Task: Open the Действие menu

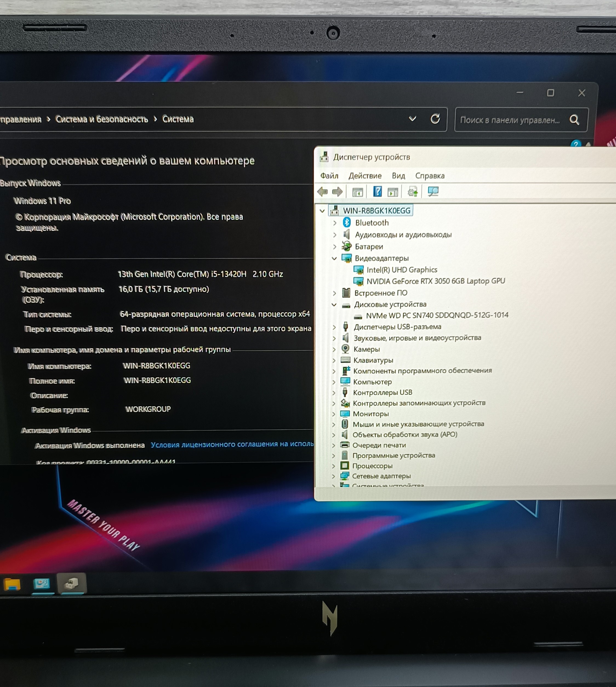Action: tap(365, 176)
